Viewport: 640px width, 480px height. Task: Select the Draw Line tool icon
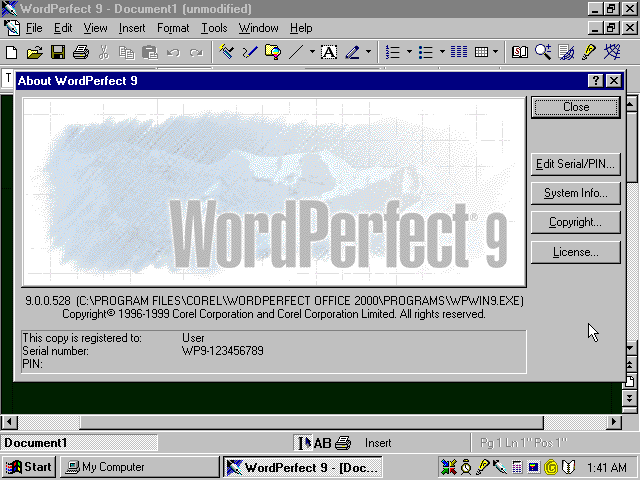(x=296, y=52)
